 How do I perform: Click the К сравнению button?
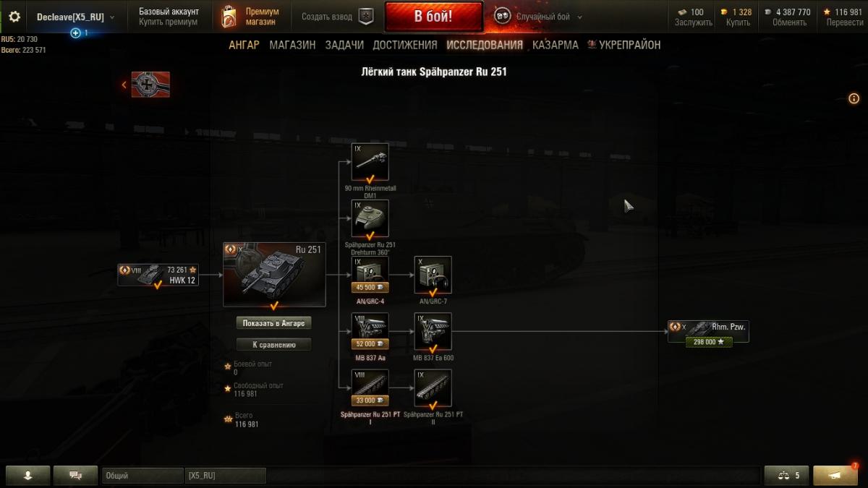pos(274,345)
